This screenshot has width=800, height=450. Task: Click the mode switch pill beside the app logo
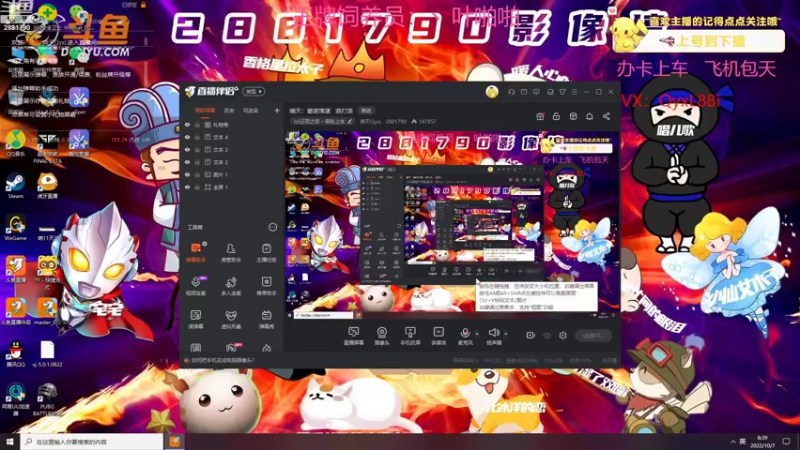pyautogui.click(x=254, y=92)
